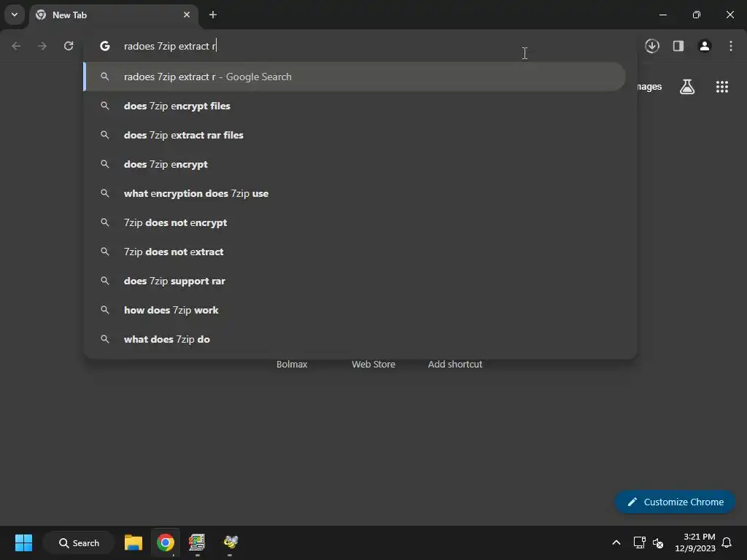
Task: Open Chrome three-dot menu
Action: click(731, 46)
